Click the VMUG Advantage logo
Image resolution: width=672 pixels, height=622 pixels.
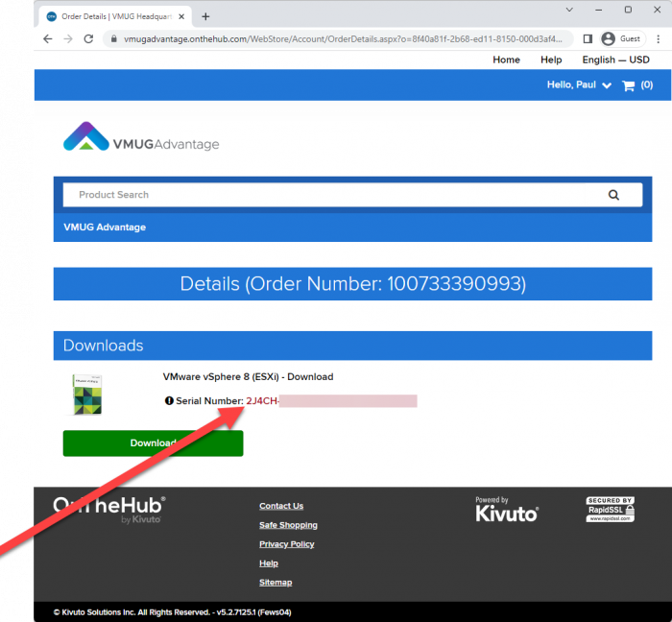point(141,136)
